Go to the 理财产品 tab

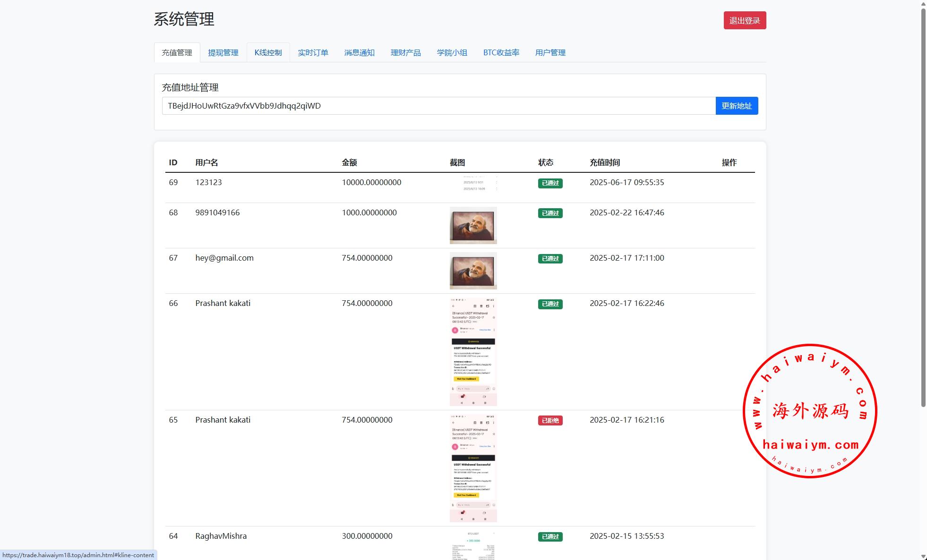[405, 52]
